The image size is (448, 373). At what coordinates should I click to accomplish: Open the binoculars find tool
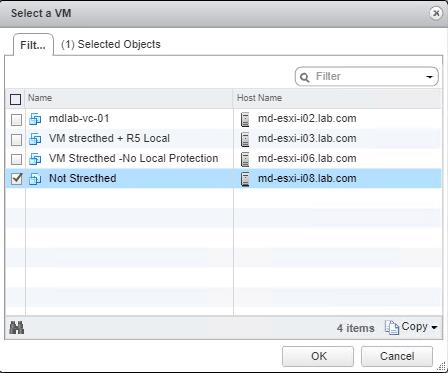coord(16,328)
